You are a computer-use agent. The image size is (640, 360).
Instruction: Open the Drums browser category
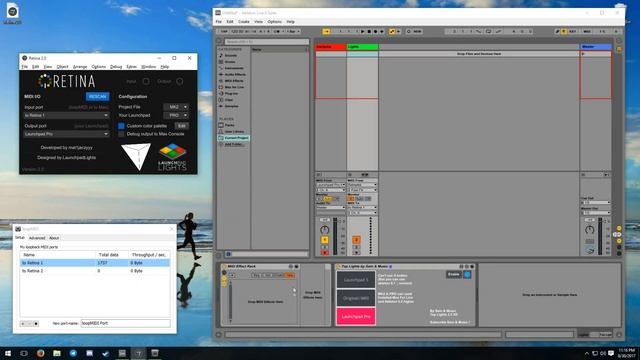pos(230,62)
